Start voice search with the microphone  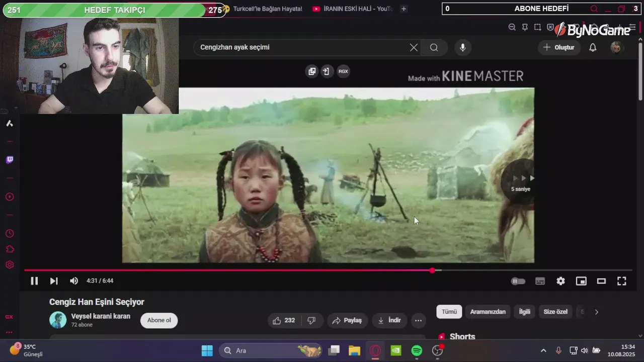point(463,47)
